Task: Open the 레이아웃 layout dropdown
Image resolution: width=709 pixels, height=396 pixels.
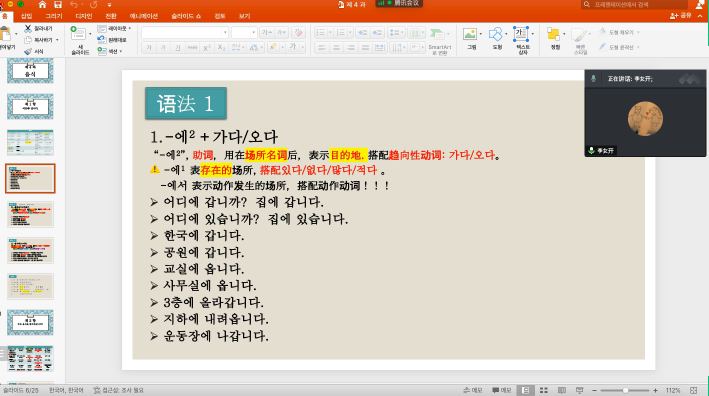Action: 114,28
